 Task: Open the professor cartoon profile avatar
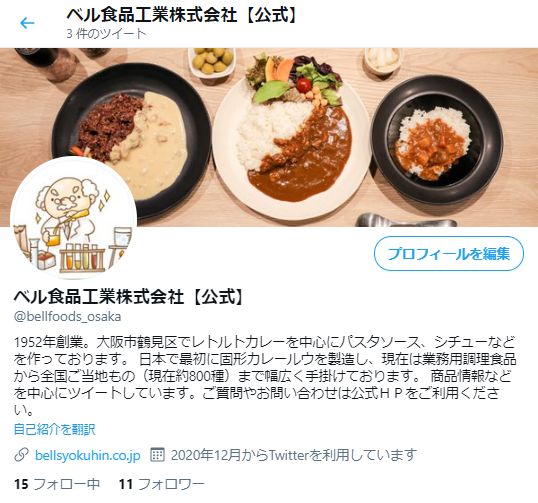coord(73,218)
